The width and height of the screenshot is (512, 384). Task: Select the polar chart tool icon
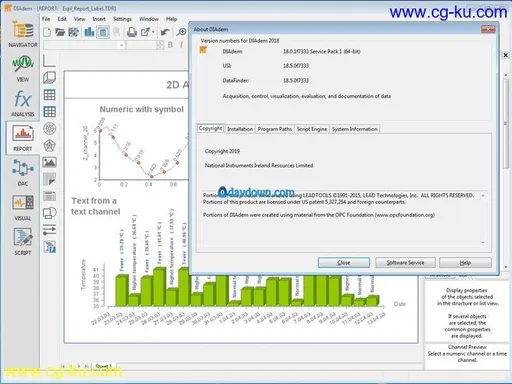49,129
